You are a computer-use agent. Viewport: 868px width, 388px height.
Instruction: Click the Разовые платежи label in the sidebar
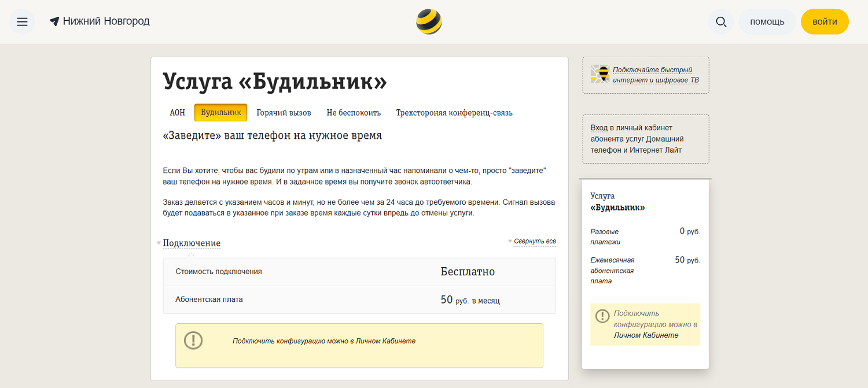605,237
